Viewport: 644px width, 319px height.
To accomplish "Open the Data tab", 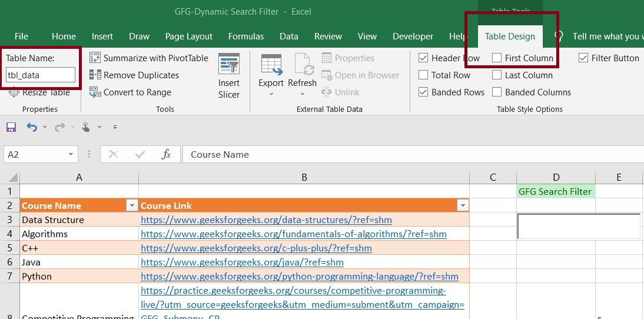I will 288,36.
